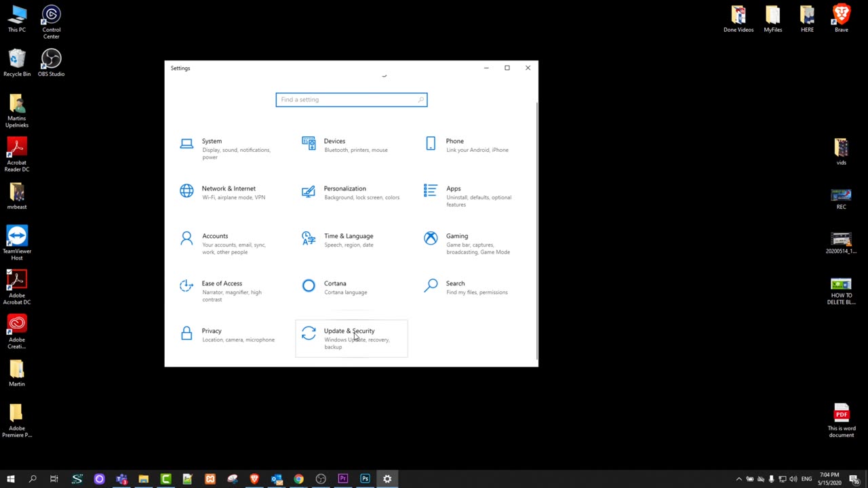Select the Control Center desktop icon
The height and width of the screenshot is (488, 868).
51,22
